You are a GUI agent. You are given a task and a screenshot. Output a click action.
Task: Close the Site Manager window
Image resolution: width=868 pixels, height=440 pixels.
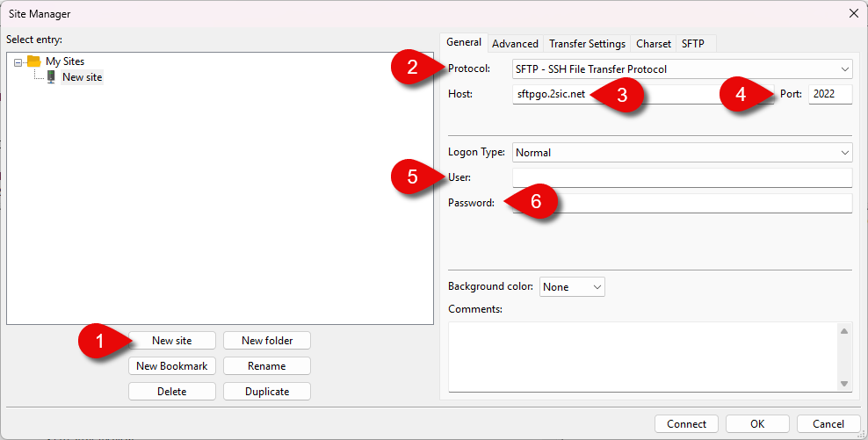tap(854, 13)
